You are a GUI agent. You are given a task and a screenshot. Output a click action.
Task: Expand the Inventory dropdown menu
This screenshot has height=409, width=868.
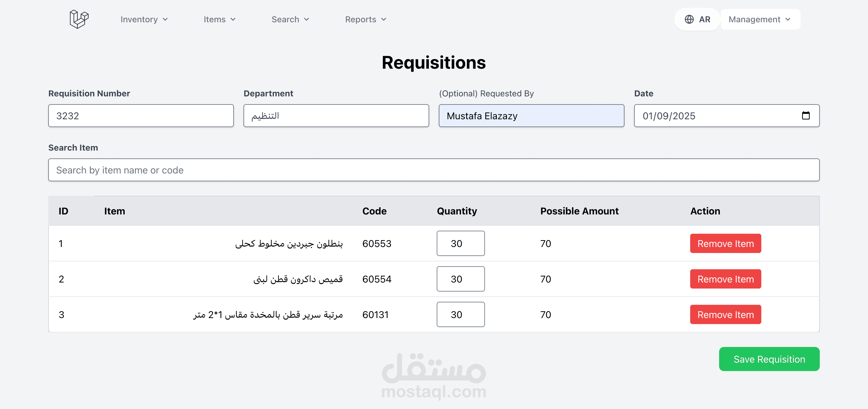(144, 20)
